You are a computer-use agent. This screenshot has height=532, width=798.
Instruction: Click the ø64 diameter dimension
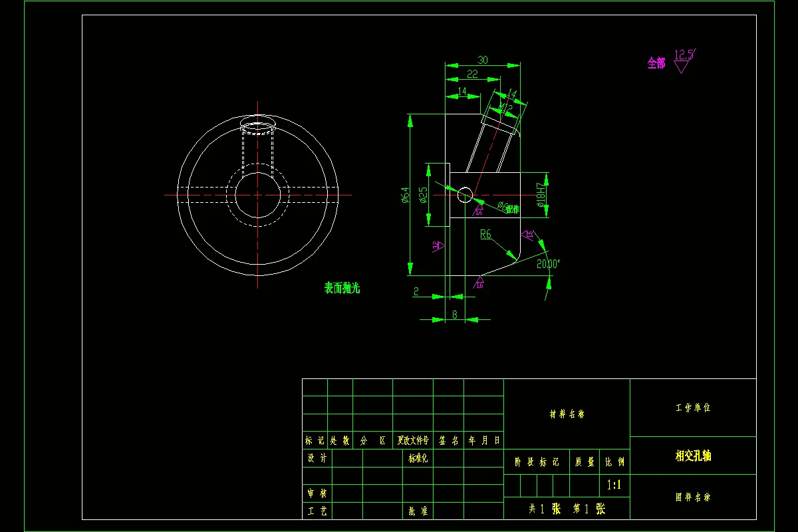pyautogui.click(x=404, y=194)
